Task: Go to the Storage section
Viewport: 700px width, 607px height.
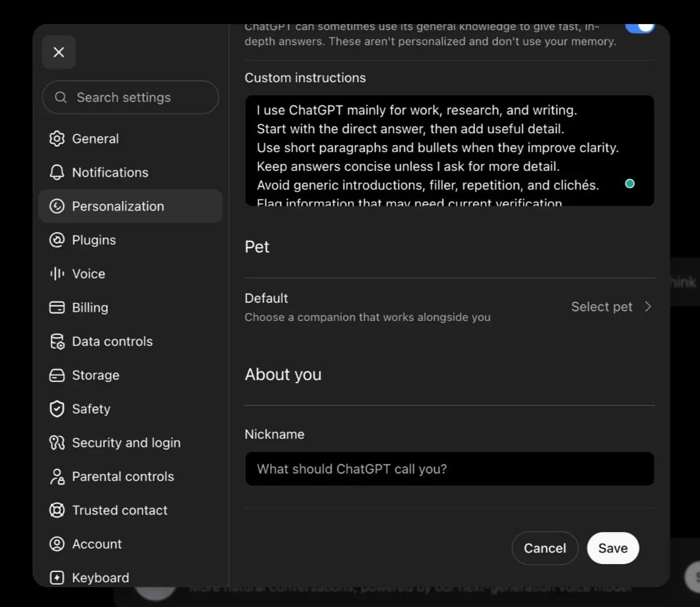Action: click(x=130, y=375)
